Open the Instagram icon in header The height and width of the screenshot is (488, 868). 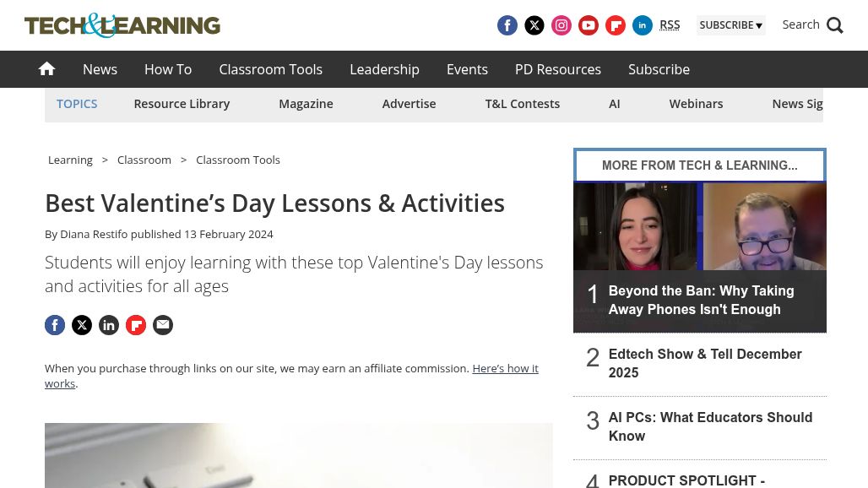pos(561,25)
